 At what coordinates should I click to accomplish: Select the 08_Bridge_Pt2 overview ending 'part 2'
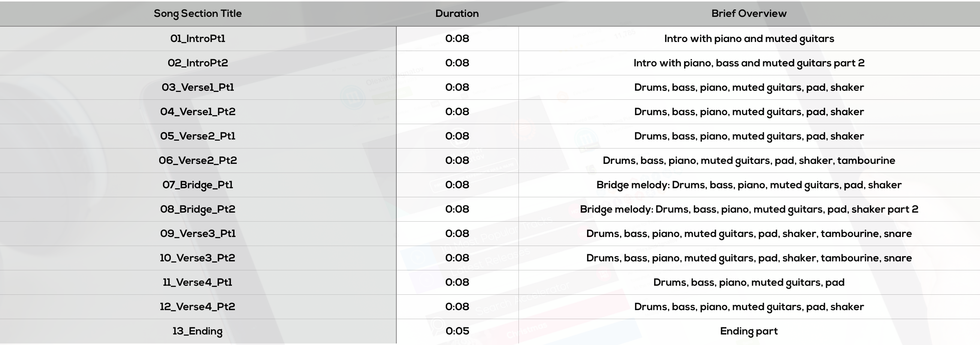(749, 209)
